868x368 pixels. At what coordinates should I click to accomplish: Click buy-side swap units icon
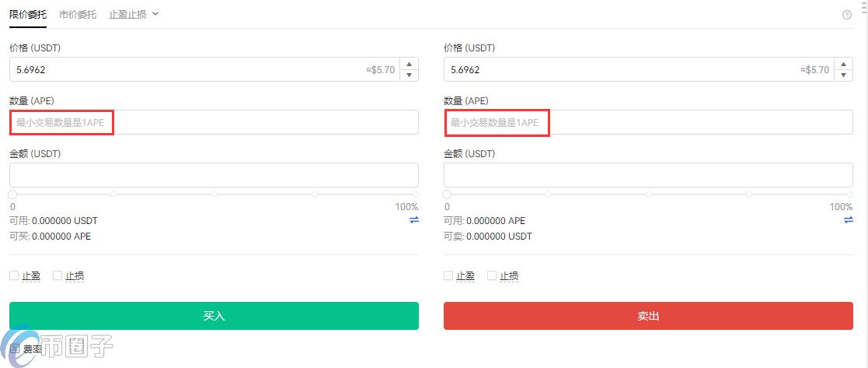[x=414, y=221]
